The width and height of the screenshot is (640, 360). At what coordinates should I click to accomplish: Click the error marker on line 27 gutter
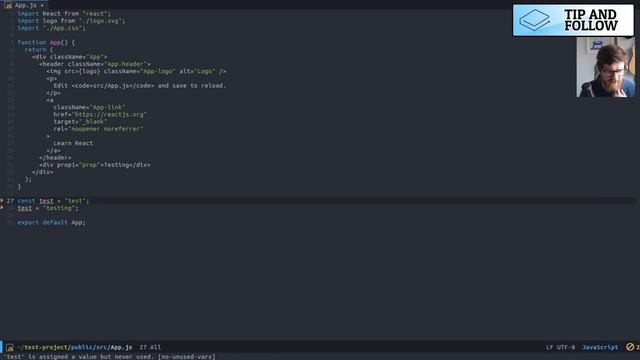click(x=2, y=200)
